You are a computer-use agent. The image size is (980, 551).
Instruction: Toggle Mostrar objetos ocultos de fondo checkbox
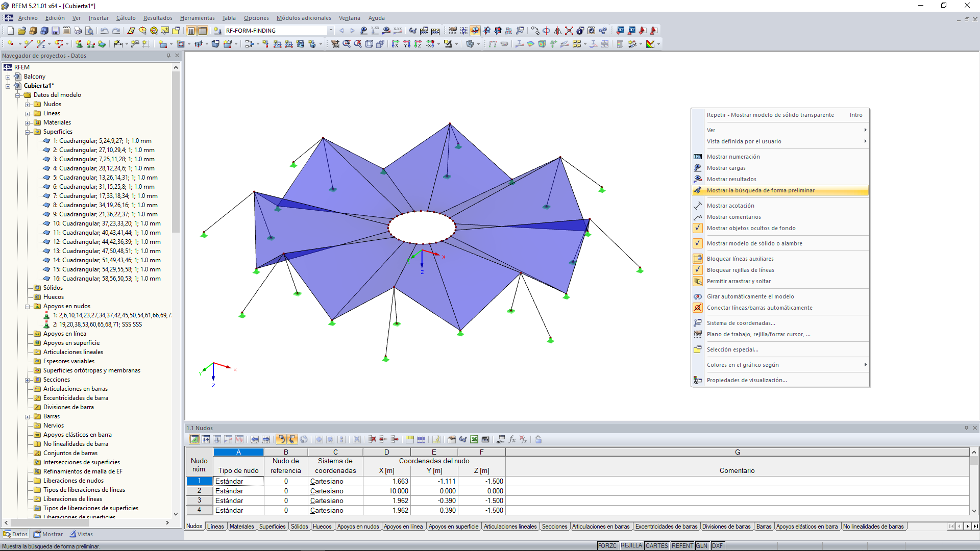point(698,228)
